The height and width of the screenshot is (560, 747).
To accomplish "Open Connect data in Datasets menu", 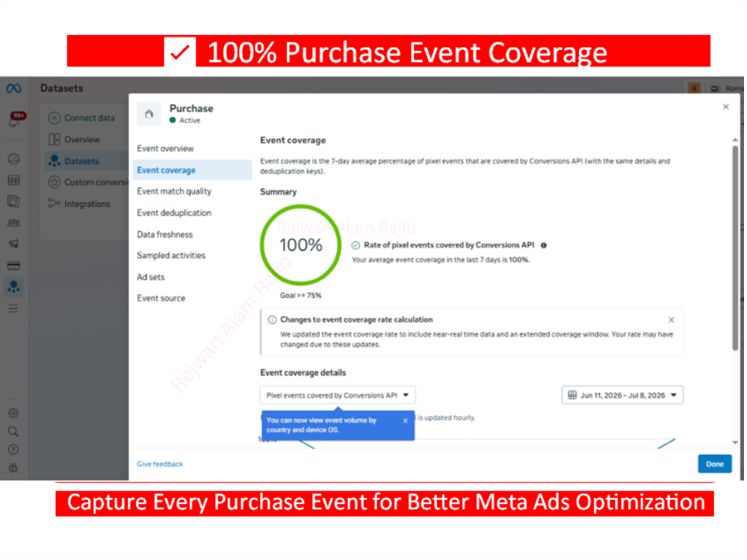I will (x=90, y=118).
